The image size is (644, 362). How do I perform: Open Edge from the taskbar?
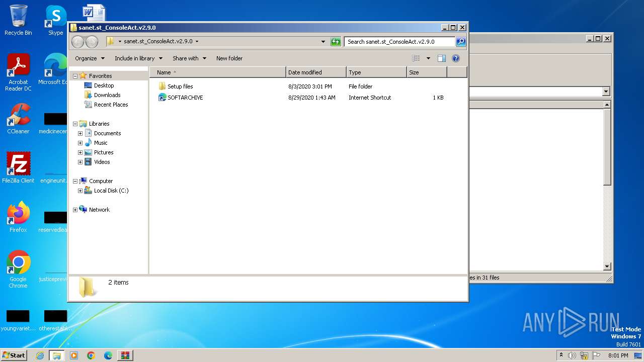click(x=108, y=355)
